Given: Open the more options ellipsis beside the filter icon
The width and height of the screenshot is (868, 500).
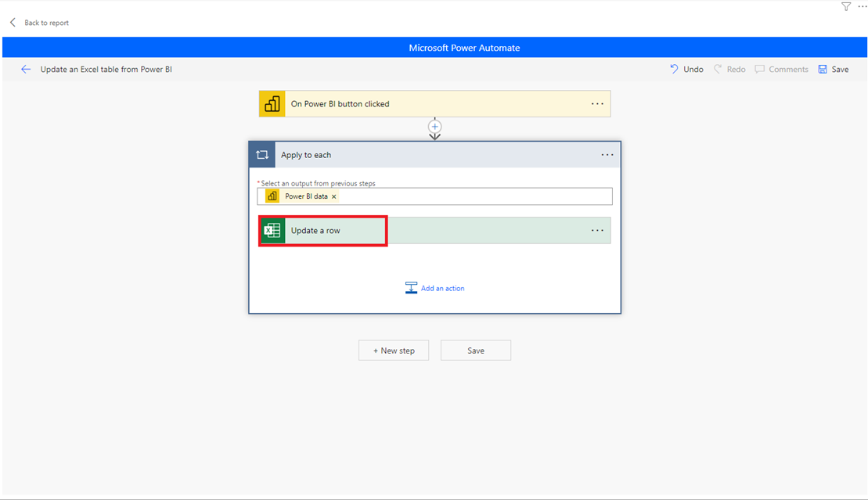Looking at the screenshot, I should [862, 6].
